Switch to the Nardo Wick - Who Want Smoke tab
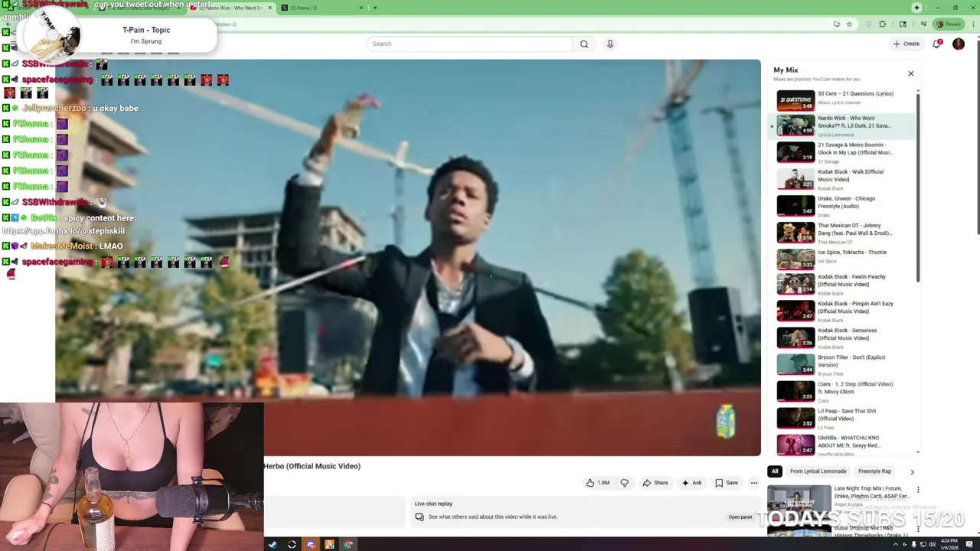The width and height of the screenshot is (980, 551). [231, 8]
